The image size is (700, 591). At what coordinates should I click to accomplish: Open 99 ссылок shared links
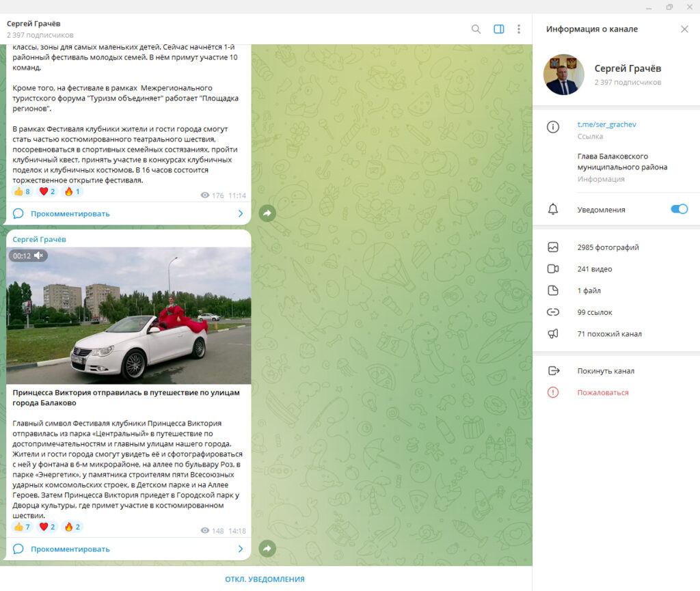point(594,312)
